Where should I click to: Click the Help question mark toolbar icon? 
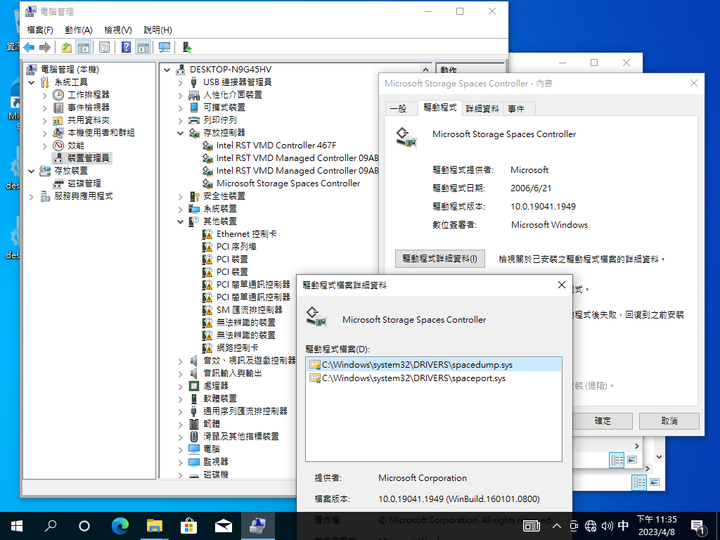(126, 47)
